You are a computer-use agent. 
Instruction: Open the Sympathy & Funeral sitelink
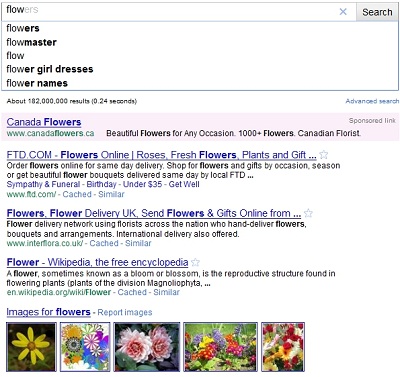tap(43, 184)
